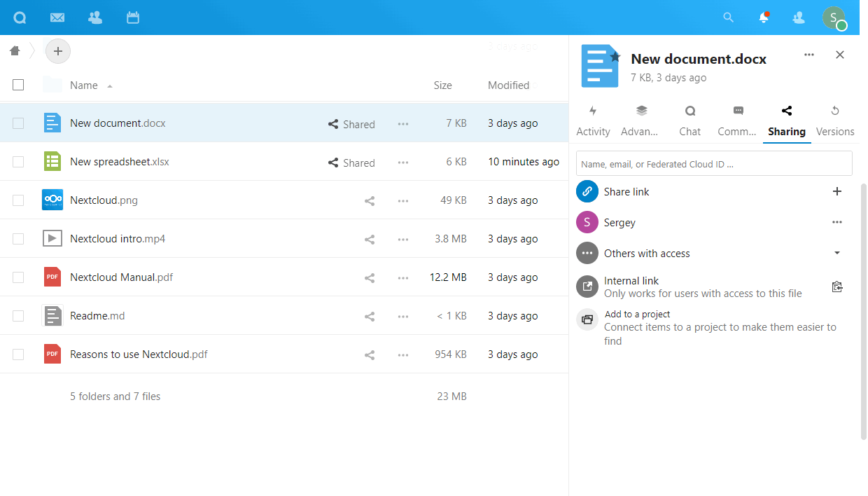The image size is (868, 496).
Task: Open the Calendar app icon
Action: (x=133, y=18)
